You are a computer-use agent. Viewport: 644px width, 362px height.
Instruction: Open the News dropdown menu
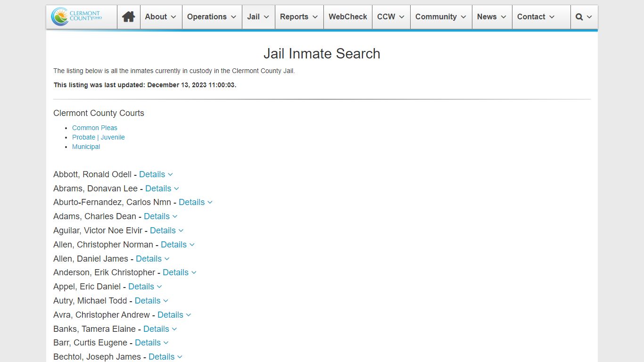point(492,17)
